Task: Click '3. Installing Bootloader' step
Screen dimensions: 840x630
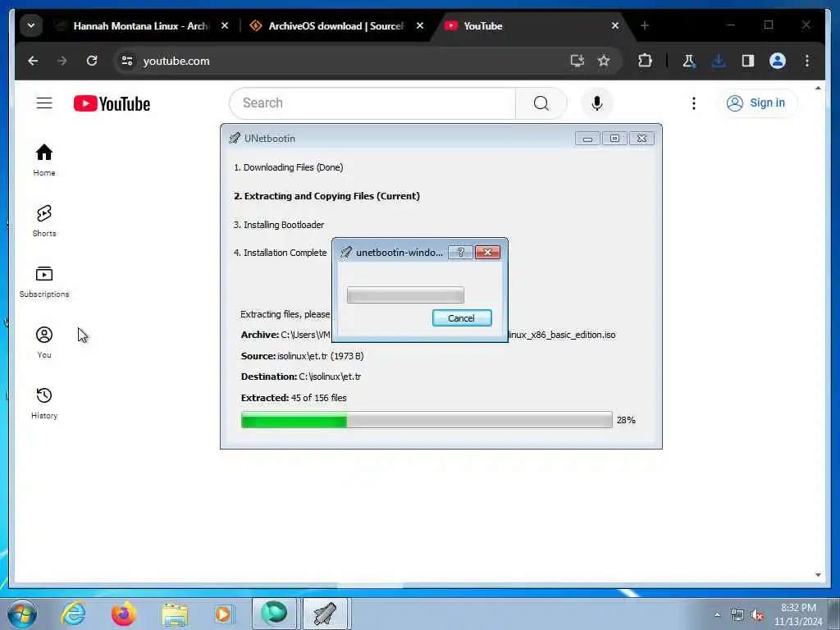Action: pos(279,225)
